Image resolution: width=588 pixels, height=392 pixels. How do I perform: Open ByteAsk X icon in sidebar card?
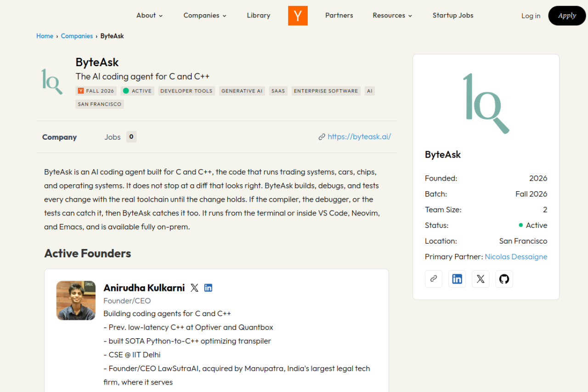click(481, 279)
